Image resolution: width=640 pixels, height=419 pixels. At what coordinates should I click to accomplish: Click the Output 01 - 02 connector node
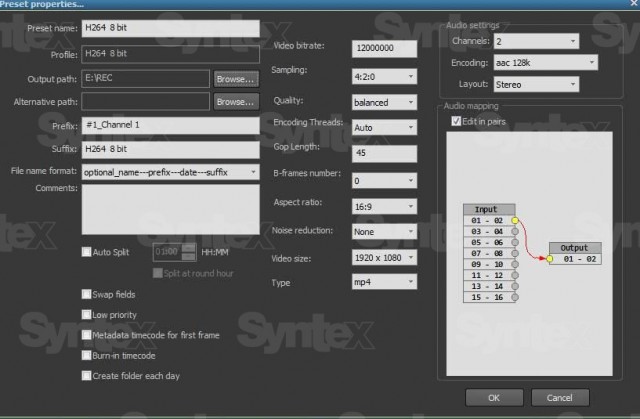[x=549, y=260]
